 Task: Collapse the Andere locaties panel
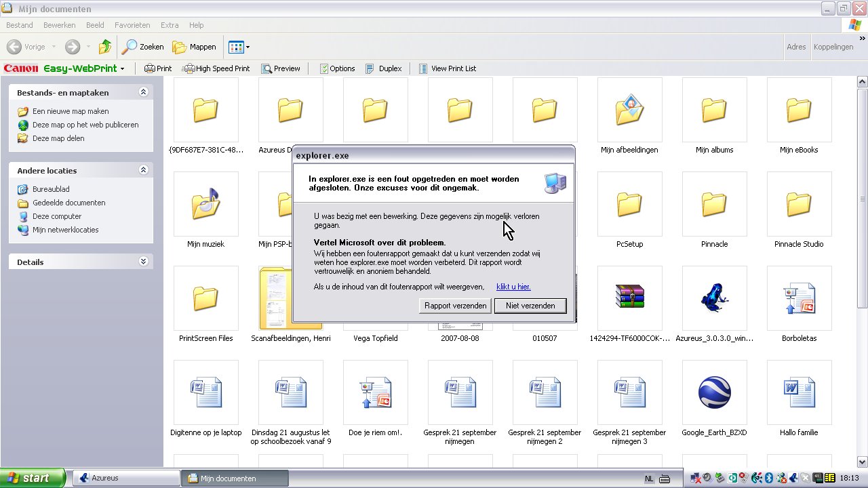click(x=143, y=170)
